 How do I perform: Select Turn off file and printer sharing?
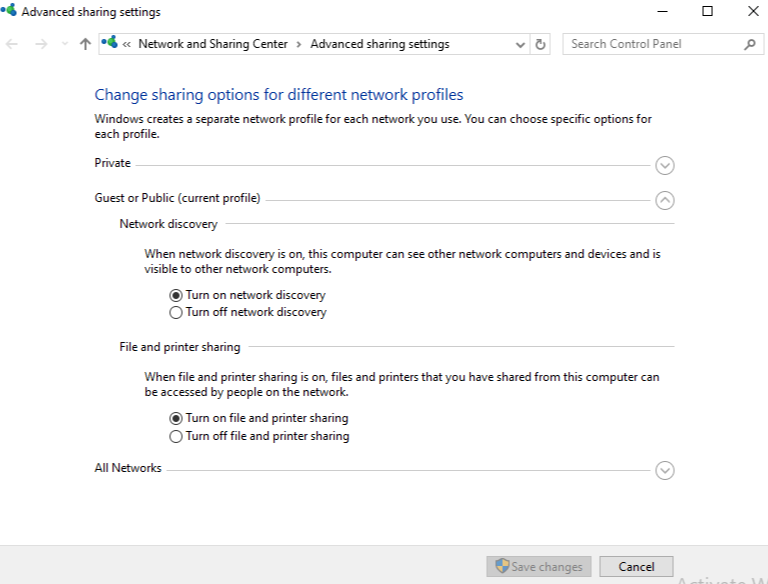coord(259,436)
